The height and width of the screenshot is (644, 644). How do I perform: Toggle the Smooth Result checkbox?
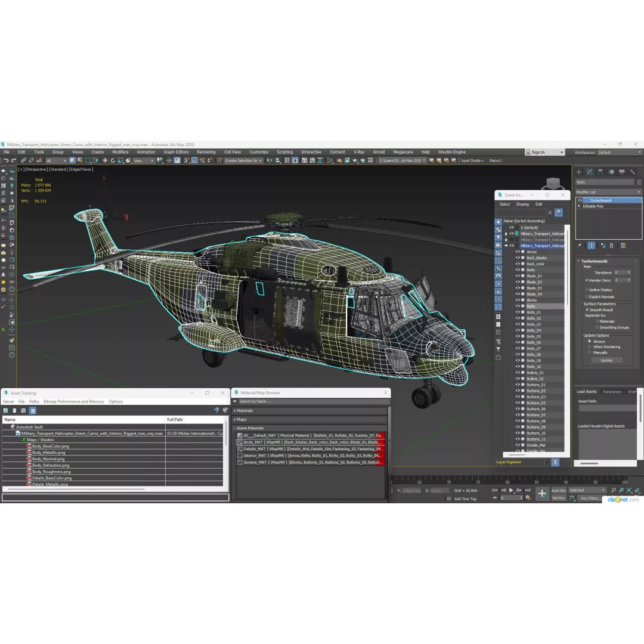pyautogui.click(x=587, y=309)
